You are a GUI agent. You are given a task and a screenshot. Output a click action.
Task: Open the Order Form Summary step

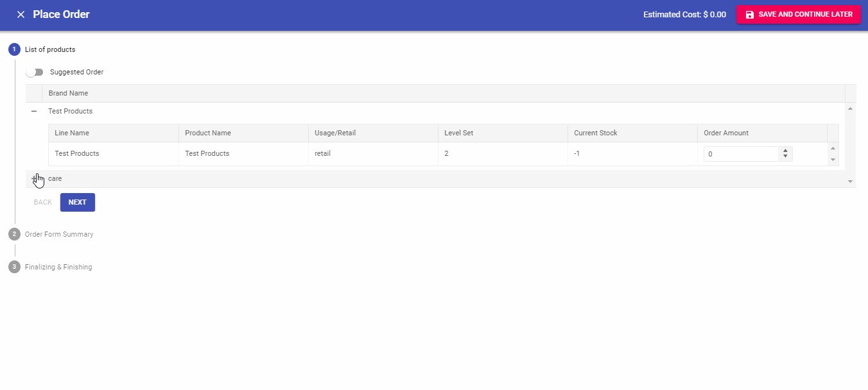point(59,234)
